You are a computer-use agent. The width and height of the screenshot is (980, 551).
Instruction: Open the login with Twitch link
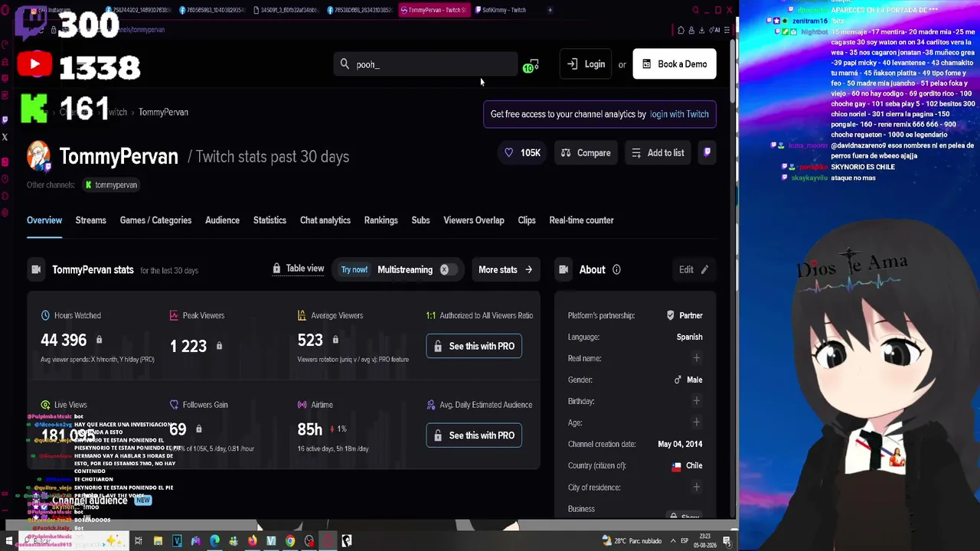pos(679,114)
